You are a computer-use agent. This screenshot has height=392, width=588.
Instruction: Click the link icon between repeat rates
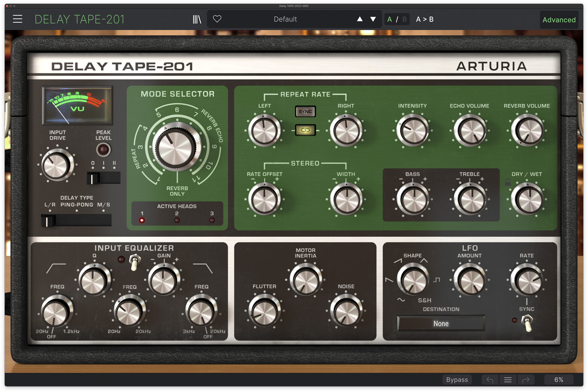tap(305, 130)
